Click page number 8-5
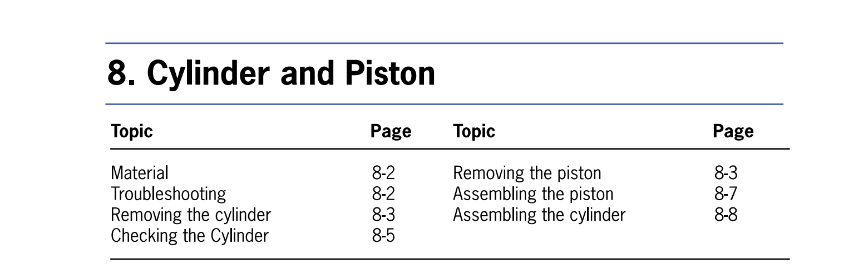The width and height of the screenshot is (868, 268). click(383, 236)
